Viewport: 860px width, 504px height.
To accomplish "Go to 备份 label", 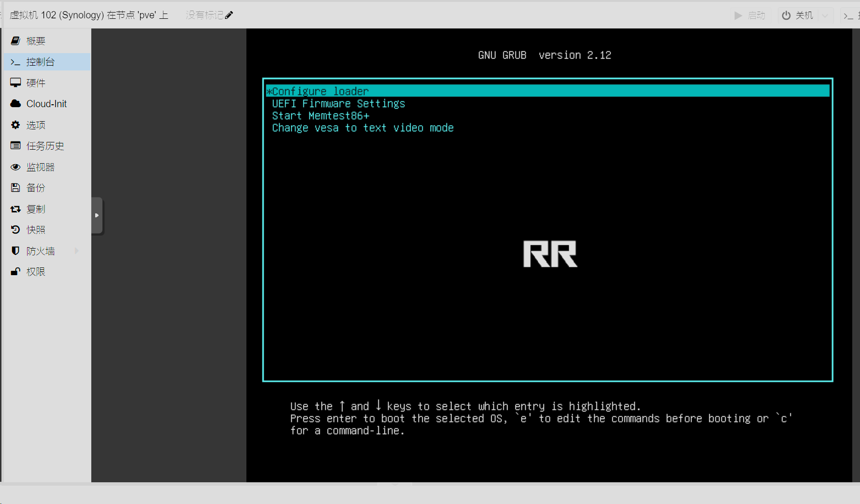I will [x=36, y=188].
